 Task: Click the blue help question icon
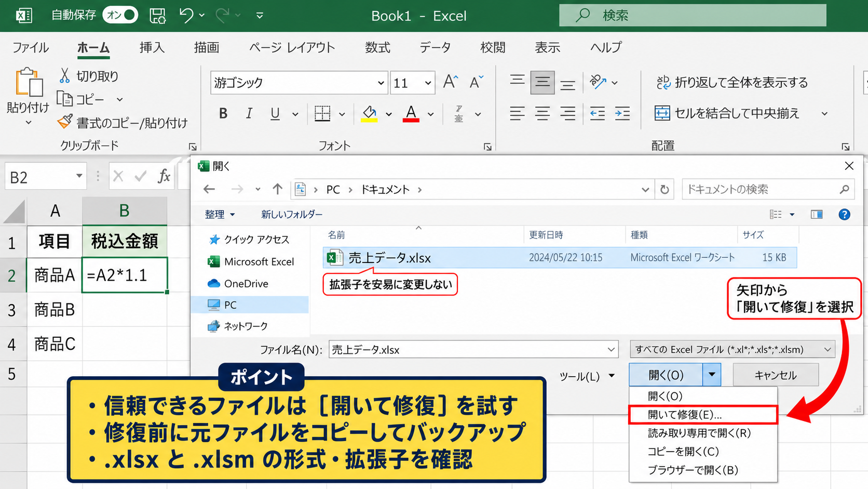pos(845,214)
